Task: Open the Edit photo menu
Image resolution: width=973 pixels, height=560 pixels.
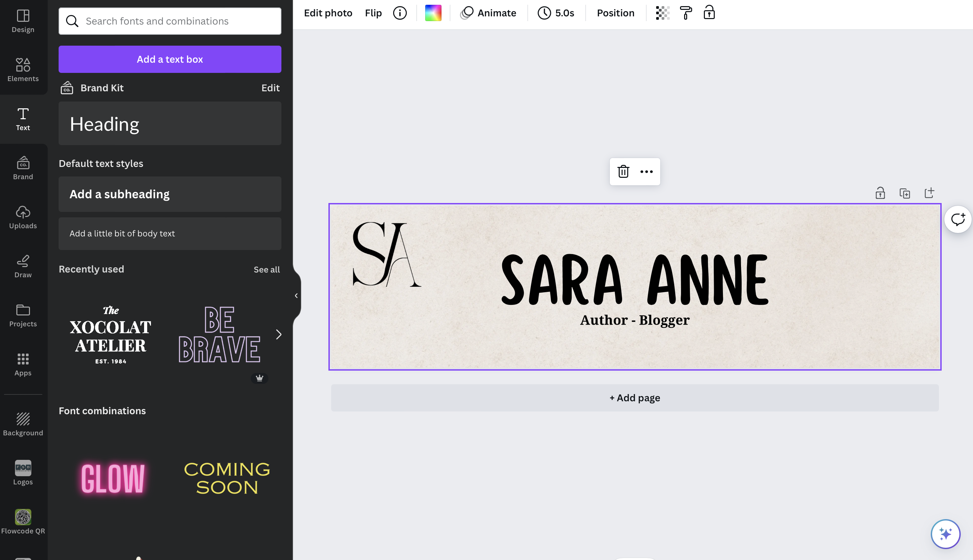Action: click(x=328, y=13)
